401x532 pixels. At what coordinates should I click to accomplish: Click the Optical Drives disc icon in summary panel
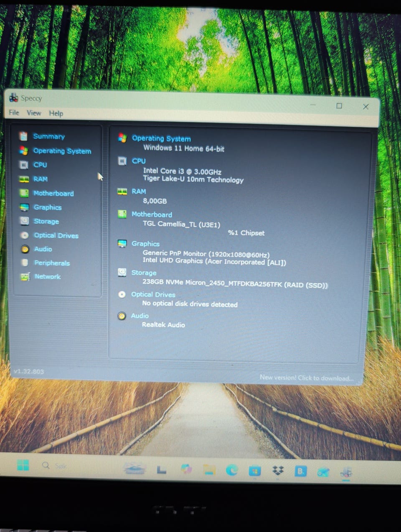pyautogui.click(x=122, y=294)
